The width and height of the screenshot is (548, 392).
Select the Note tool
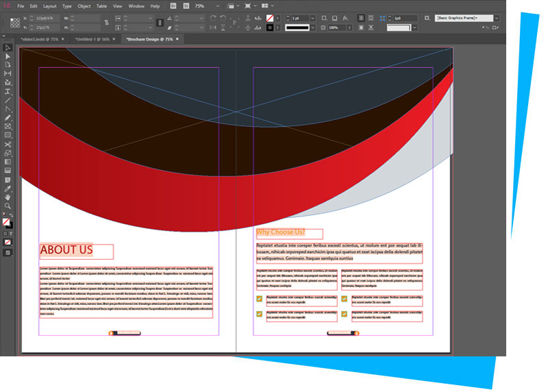pos(8,180)
